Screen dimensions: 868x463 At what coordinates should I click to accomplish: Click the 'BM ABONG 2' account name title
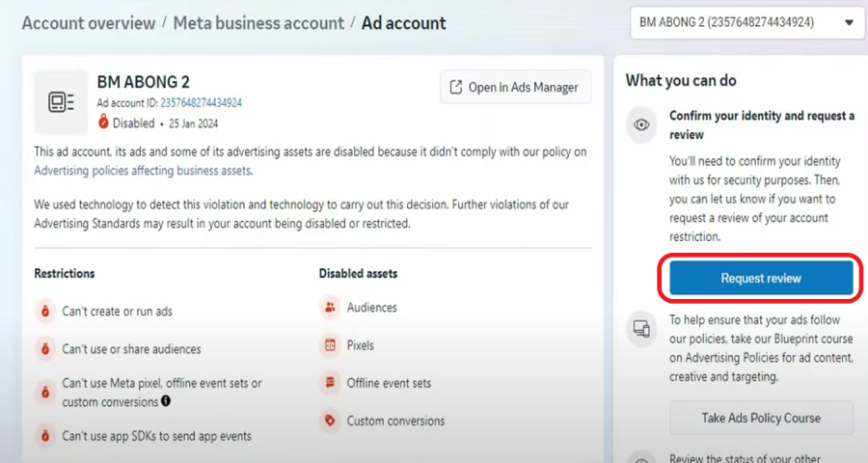click(144, 82)
